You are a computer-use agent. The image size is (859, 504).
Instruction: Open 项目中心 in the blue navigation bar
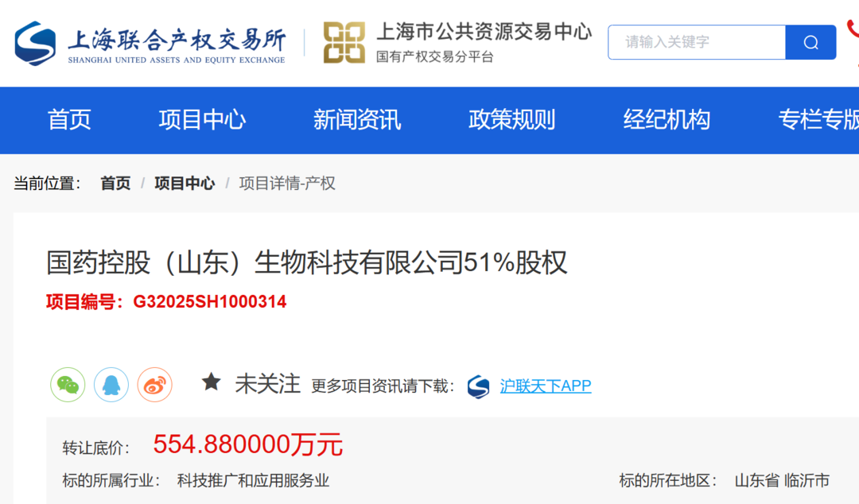202,120
